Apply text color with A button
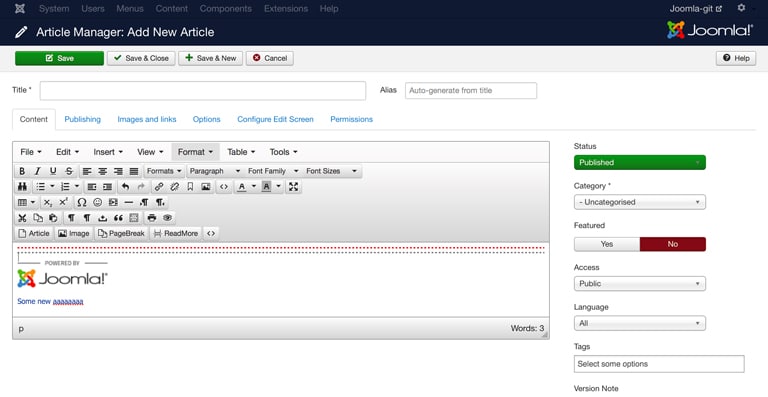 241,187
